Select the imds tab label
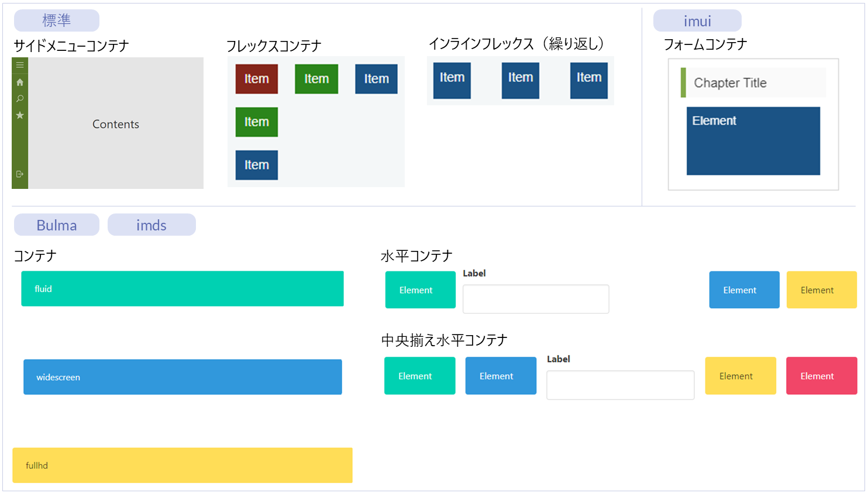This screenshot has height=493, width=868. click(x=151, y=225)
